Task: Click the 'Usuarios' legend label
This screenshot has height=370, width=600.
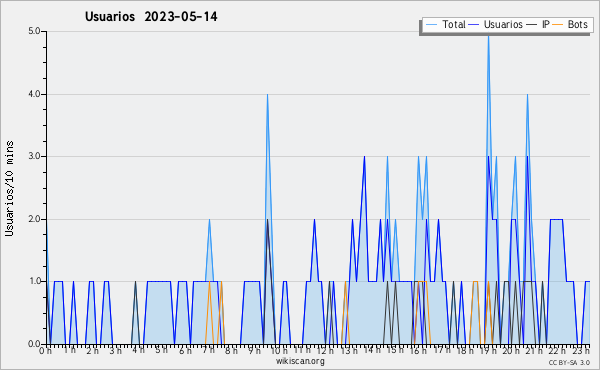Action: [x=503, y=25]
